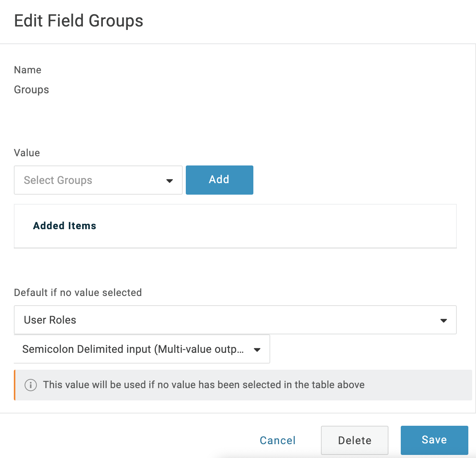The height and width of the screenshot is (458, 476).
Task: Click the caret next to Semicolon Delimited input
Action: [257, 349]
